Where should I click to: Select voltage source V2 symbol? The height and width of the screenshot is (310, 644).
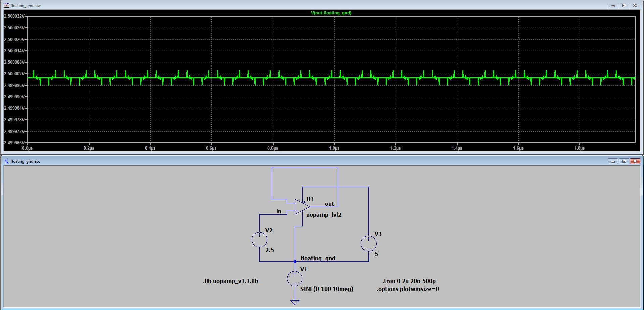[x=259, y=239]
